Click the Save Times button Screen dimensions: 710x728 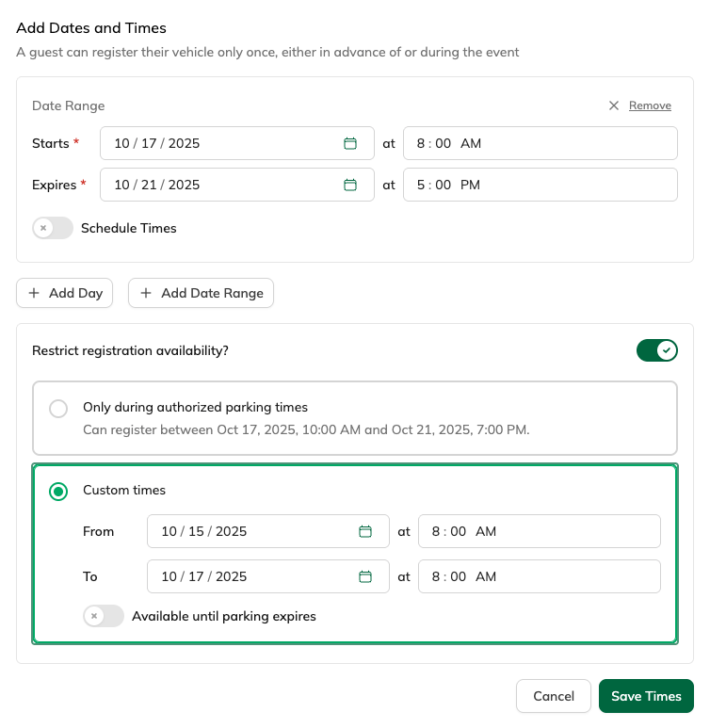[x=646, y=696]
